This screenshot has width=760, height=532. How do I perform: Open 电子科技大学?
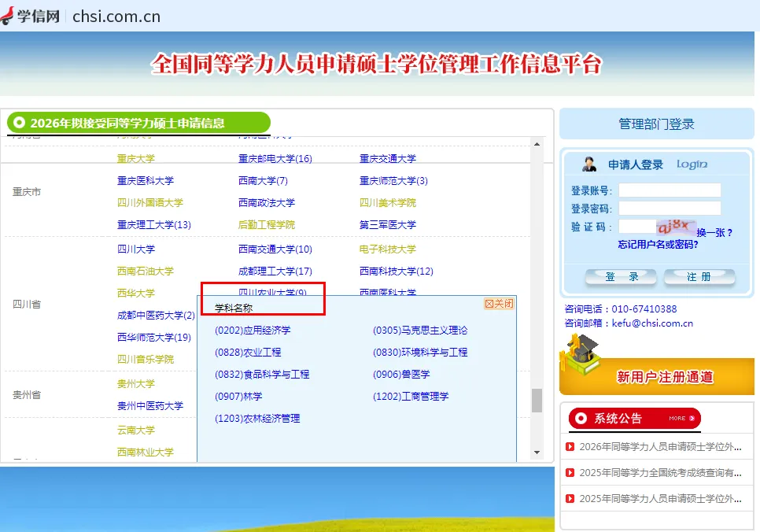coord(388,249)
